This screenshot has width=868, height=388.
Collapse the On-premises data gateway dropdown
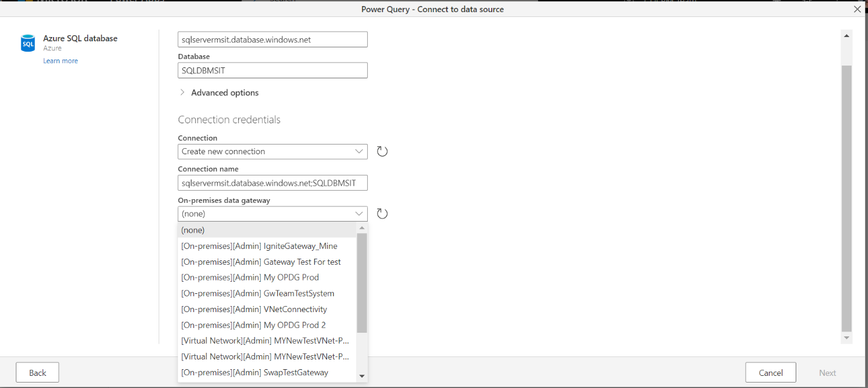click(359, 214)
